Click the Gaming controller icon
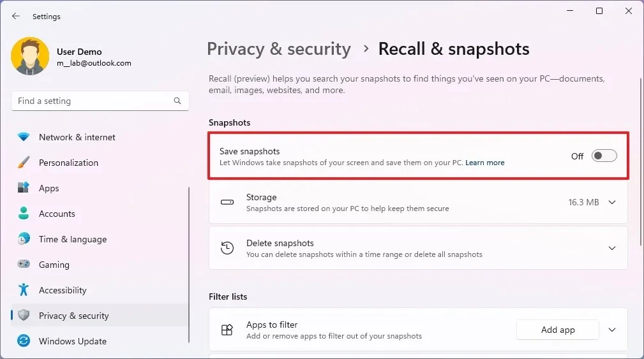Screen dimensions: 644x359 point(24,265)
